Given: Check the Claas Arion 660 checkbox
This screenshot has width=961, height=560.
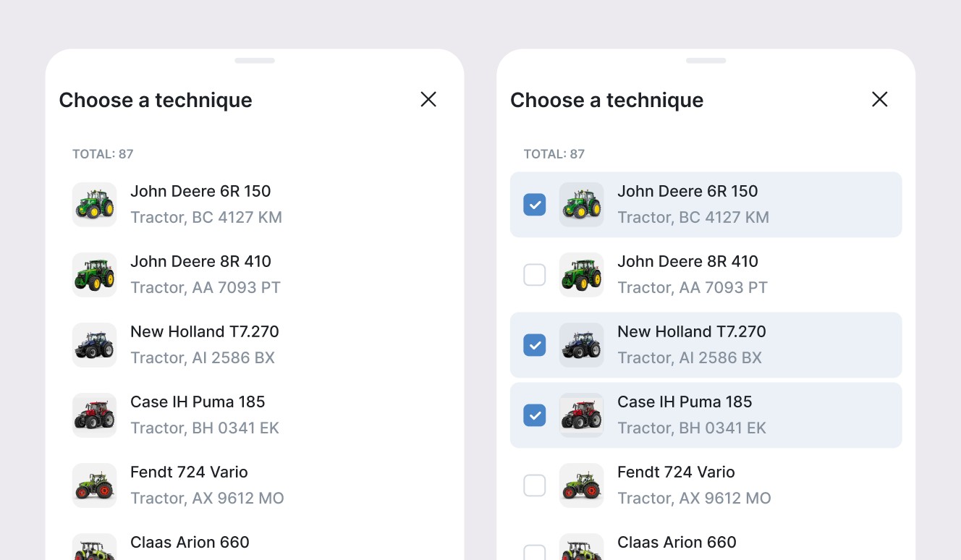Looking at the screenshot, I should [x=535, y=552].
